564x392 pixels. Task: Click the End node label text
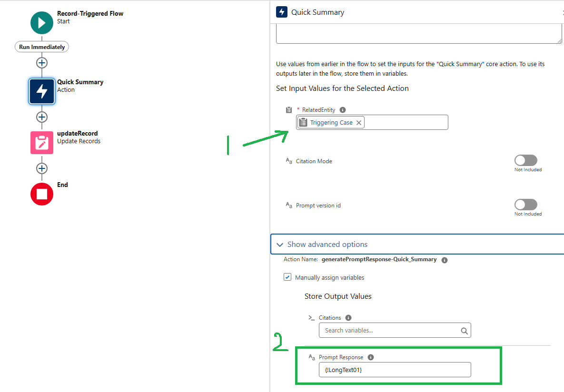point(62,185)
